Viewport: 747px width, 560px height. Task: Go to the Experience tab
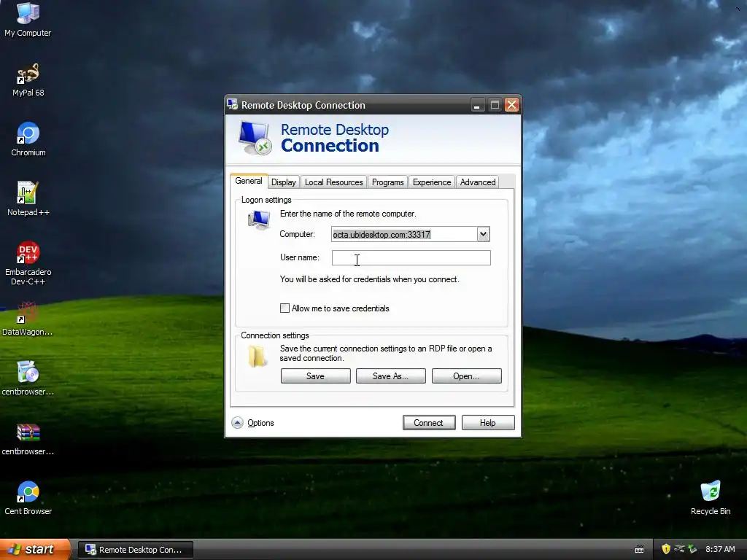pyautogui.click(x=432, y=182)
